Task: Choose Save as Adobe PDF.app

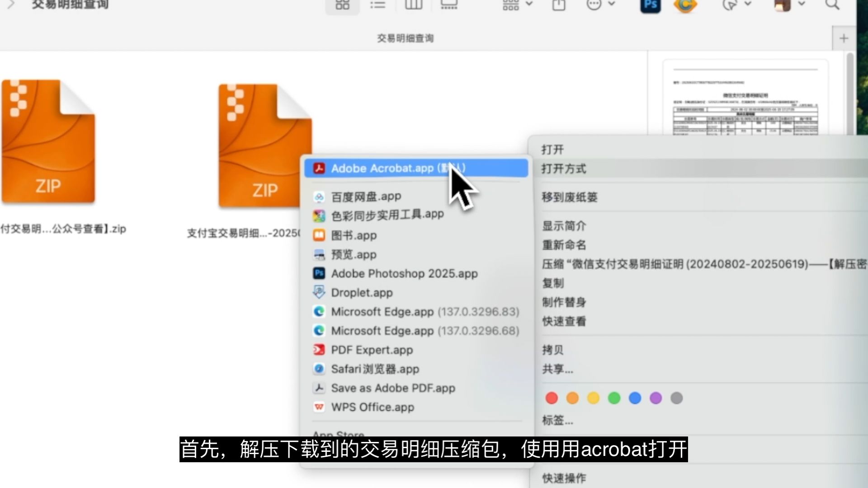Action: [416, 388]
